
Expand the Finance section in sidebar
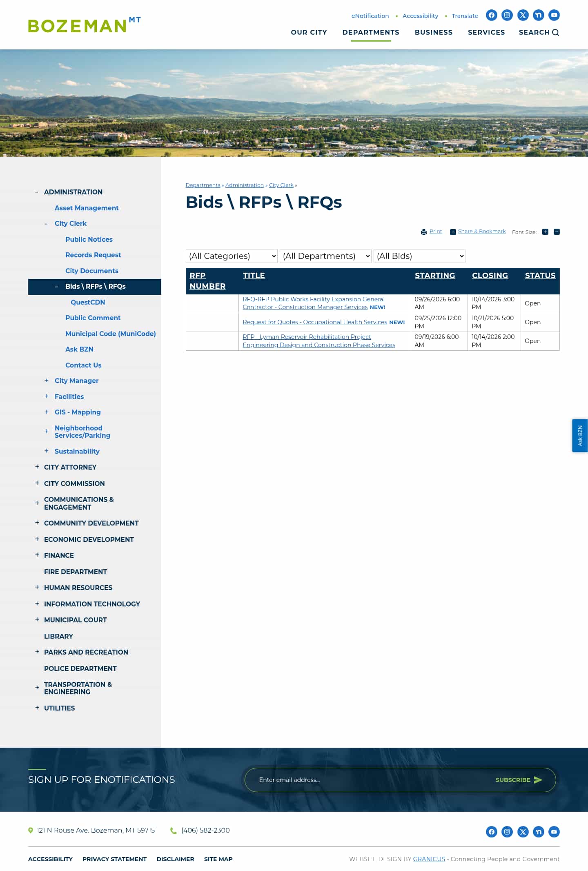coord(37,555)
